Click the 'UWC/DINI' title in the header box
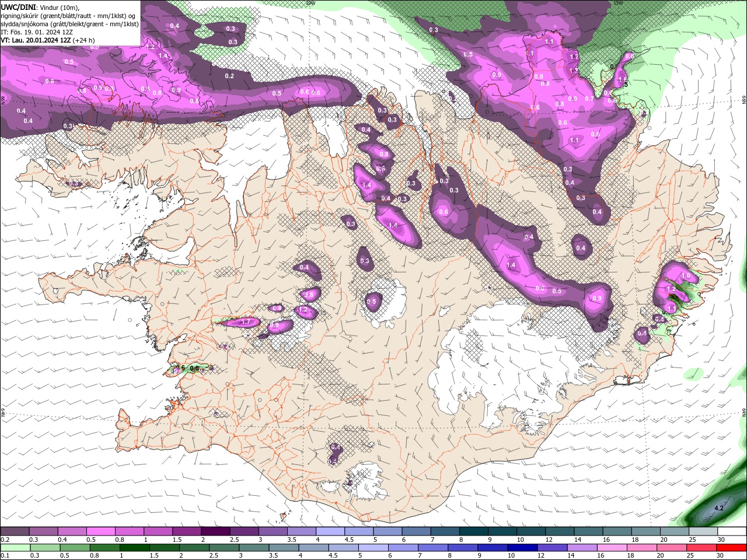747x560 pixels. [x=18, y=7]
